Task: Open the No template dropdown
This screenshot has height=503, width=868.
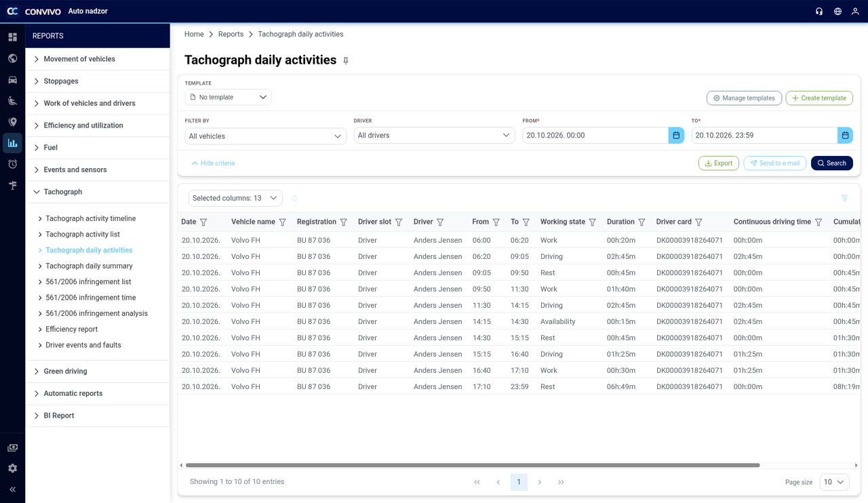Action: [228, 98]
